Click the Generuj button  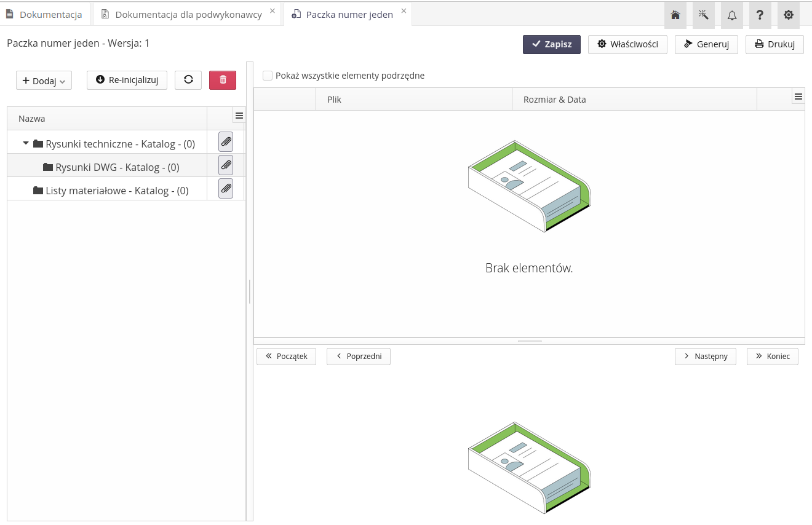(706, 44)
